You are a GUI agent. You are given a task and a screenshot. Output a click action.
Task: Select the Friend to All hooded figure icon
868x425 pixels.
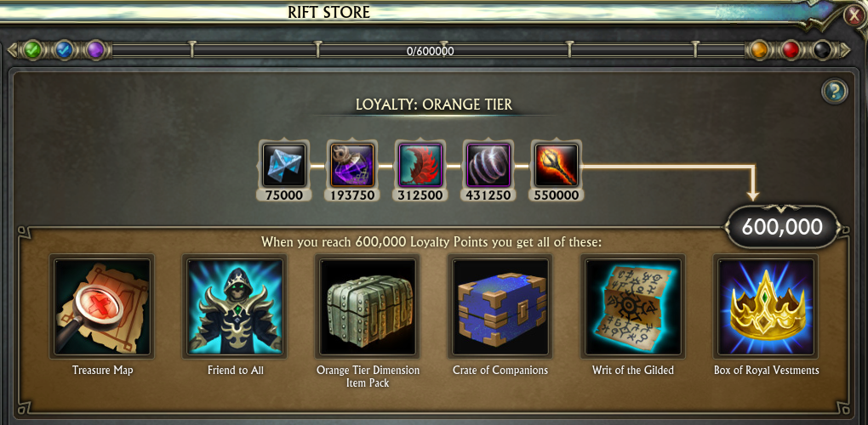(x=235, y=307)
